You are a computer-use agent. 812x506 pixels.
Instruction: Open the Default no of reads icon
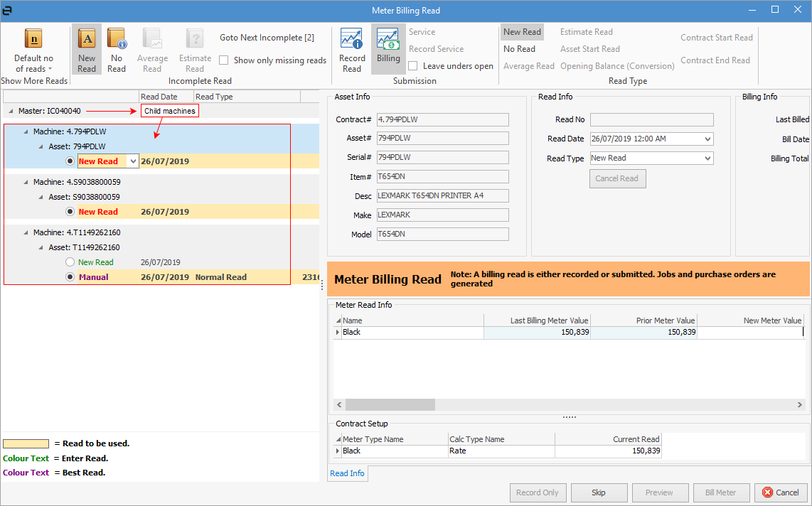(x=33, y=48)
